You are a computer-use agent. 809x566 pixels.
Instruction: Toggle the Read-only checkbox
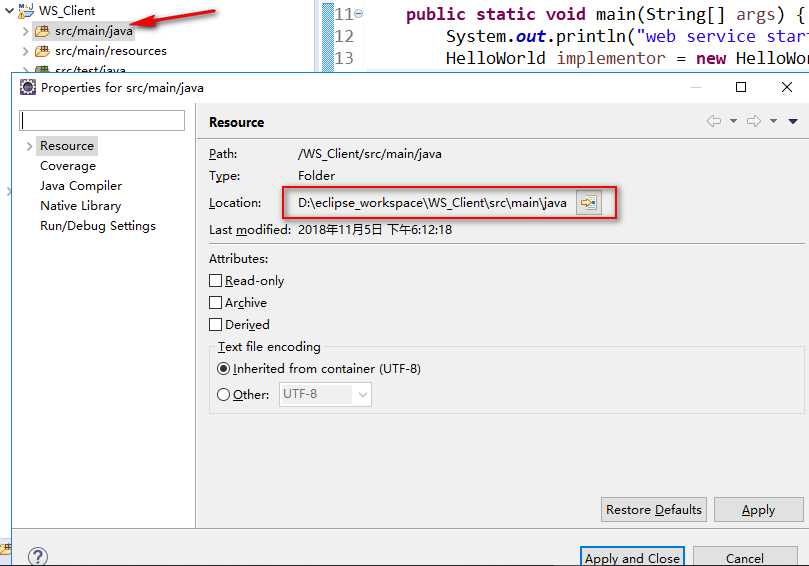coord(215,281)
